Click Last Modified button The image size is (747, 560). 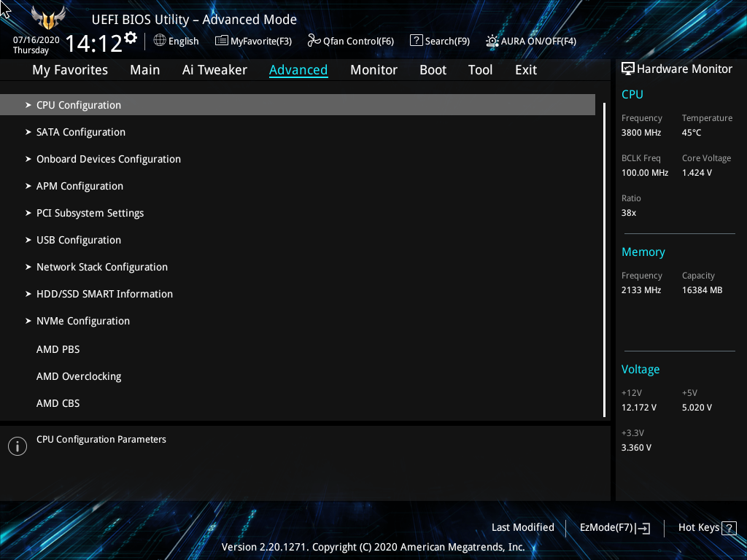tap(522, 528)
